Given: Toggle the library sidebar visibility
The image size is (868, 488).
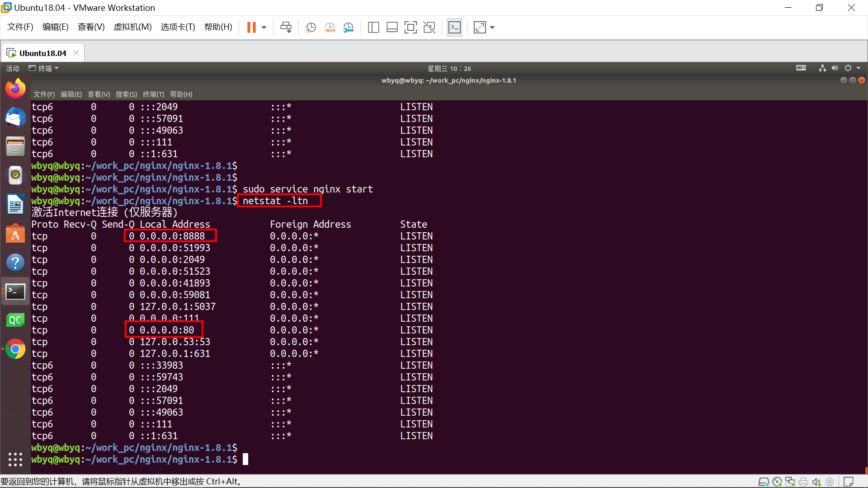Looking at the screenshot, I should point(373,27).
